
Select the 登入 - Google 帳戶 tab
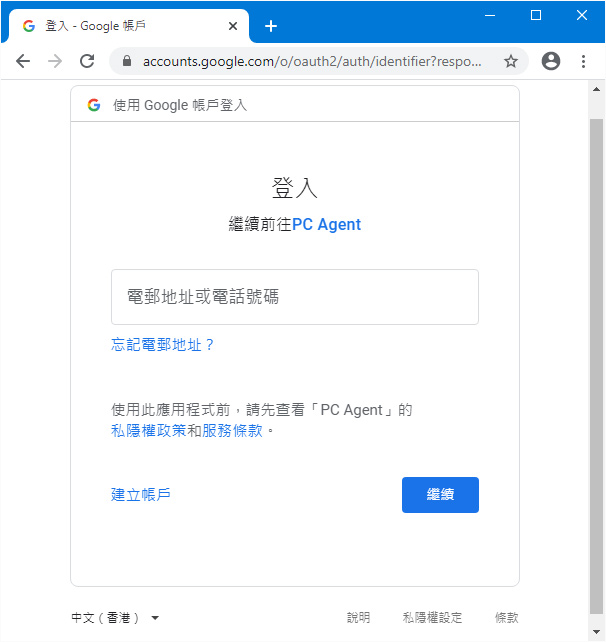129,26
